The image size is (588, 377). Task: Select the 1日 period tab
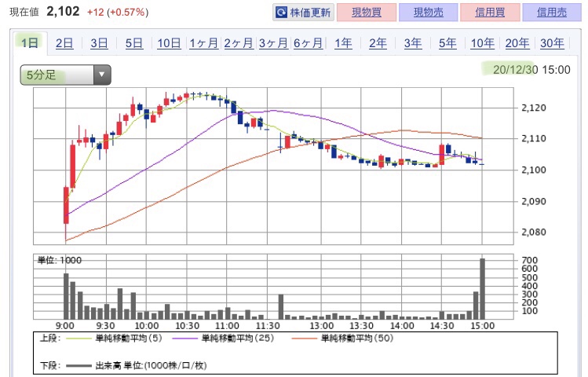coord(30,43)
